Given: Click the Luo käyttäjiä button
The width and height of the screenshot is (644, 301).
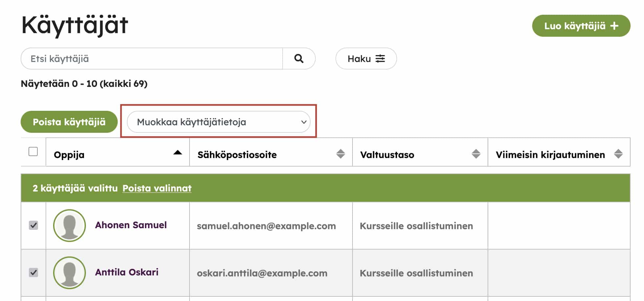Looking at the screenshot, I should coord(581,26).
